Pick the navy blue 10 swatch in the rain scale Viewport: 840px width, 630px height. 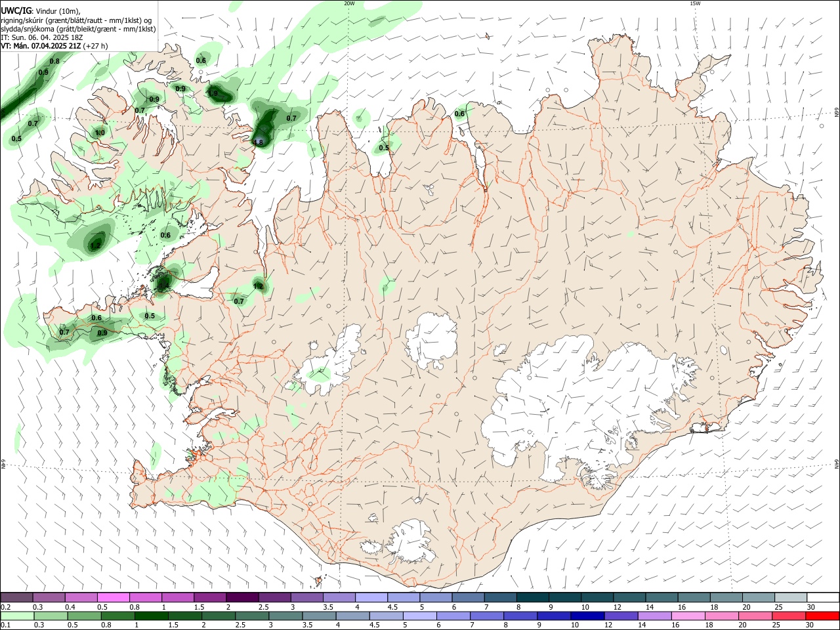(587, 616)
